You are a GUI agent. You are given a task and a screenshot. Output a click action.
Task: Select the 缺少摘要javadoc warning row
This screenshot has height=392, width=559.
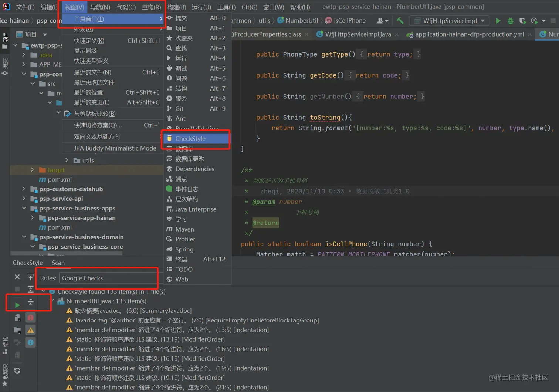pyautogui.click(x=129, y=311)
